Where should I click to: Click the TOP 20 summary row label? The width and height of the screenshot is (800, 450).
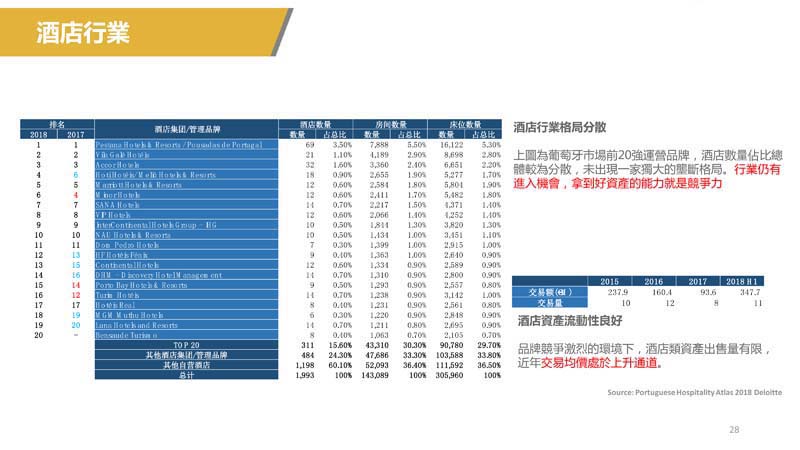pyautogui.click(x=186, y=345)
